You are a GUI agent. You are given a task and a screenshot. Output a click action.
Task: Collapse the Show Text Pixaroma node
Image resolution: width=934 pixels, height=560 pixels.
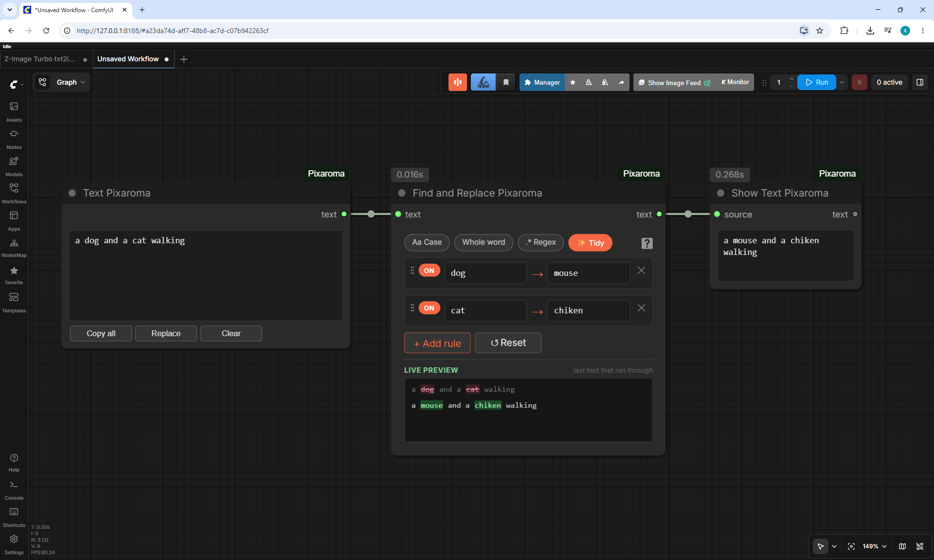(720, 193)
